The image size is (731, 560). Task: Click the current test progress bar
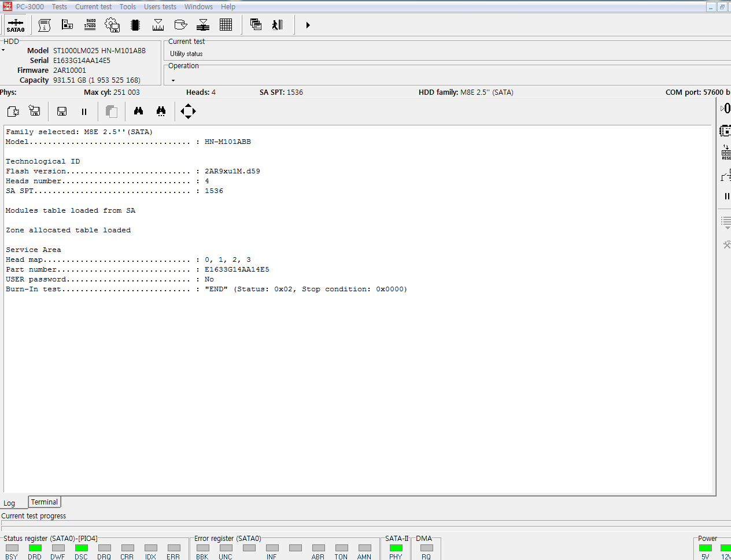(x=365, y=525)
